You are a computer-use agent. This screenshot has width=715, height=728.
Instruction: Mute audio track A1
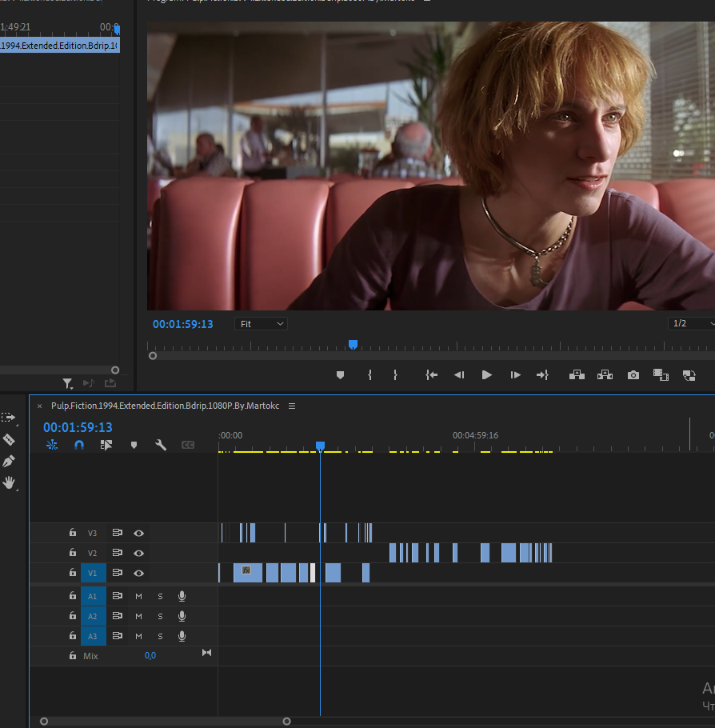139,596
